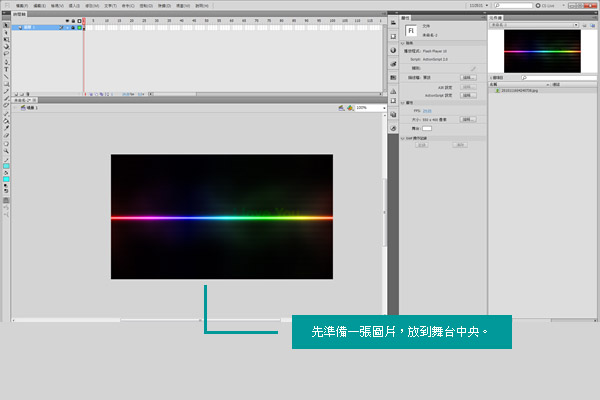Image resolution: width=600 pixels, height=400 pixels.
Task: Collapse the first Properties section arrow
Action: pyautogui.click(x=403, y=43)
